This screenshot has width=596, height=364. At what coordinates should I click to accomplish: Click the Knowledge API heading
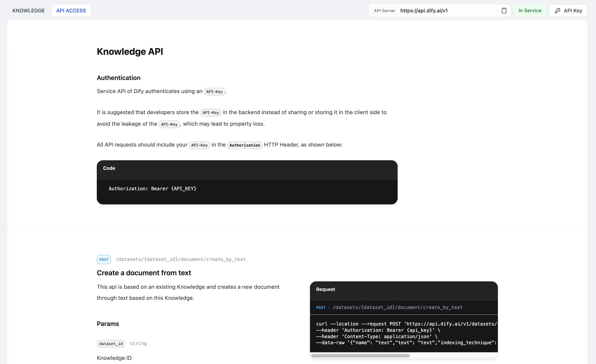click(x=130, y=52)
